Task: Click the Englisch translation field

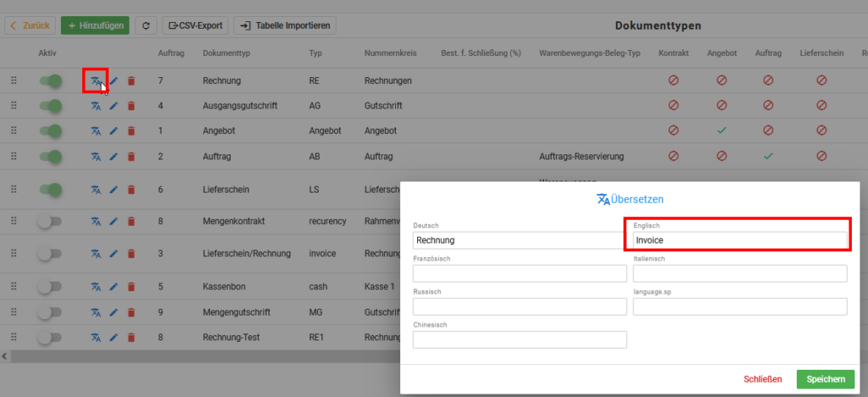Action: point(740,240)
